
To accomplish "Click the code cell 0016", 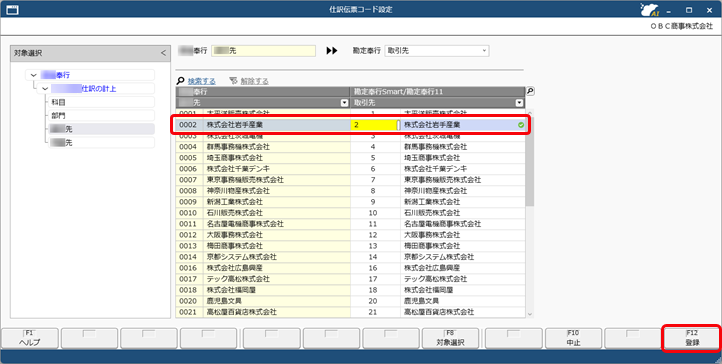I will 188,268.
